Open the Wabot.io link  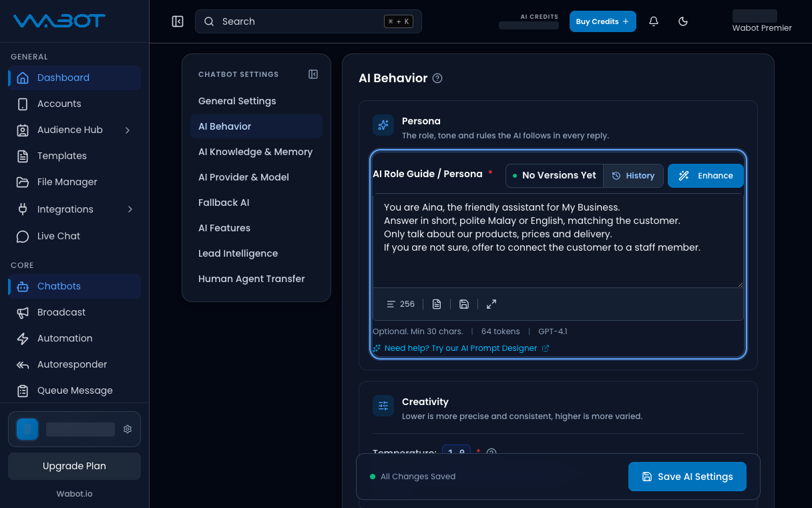click(x=74, y=494)
